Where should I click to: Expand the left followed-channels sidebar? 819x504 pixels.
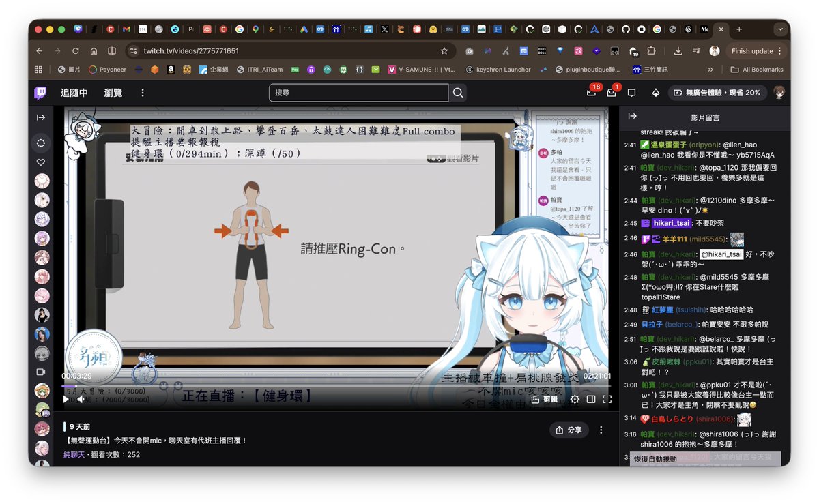click(41, 117)
